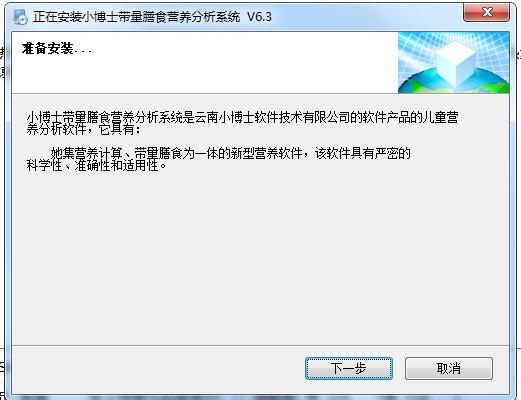Click the 下一步 button
521x400 pixels.
point(349,368)
